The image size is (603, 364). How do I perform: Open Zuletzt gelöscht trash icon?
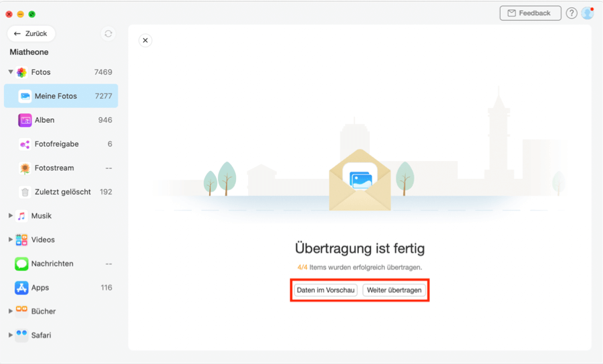(25, 192)
